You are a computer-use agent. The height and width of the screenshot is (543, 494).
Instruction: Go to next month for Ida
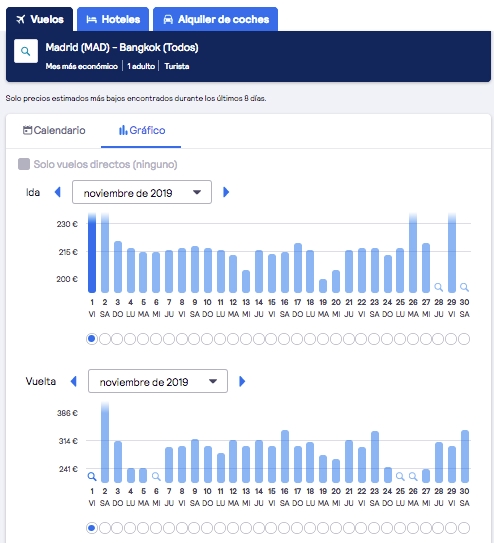click(x=226, y=192)
